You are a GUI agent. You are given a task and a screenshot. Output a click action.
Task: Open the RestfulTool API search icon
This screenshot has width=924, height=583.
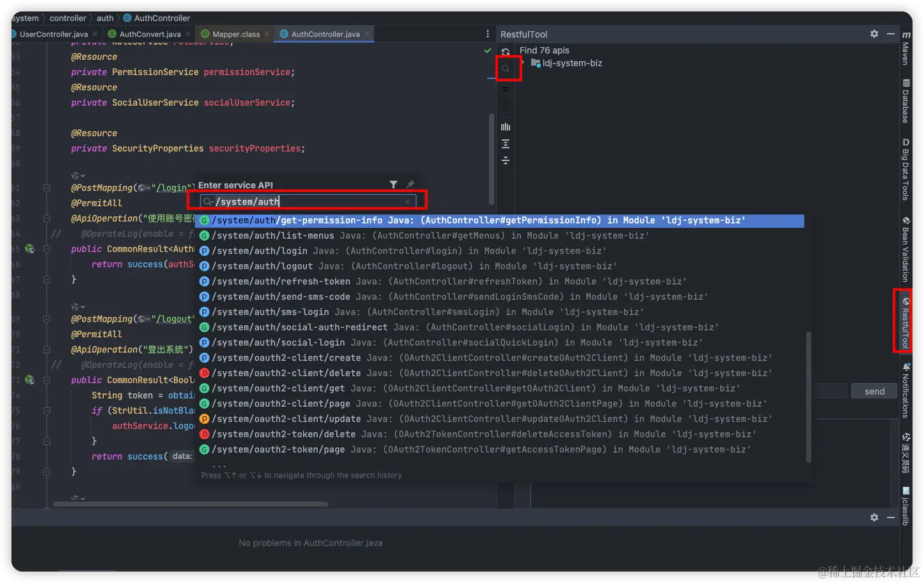pos(506,69)
